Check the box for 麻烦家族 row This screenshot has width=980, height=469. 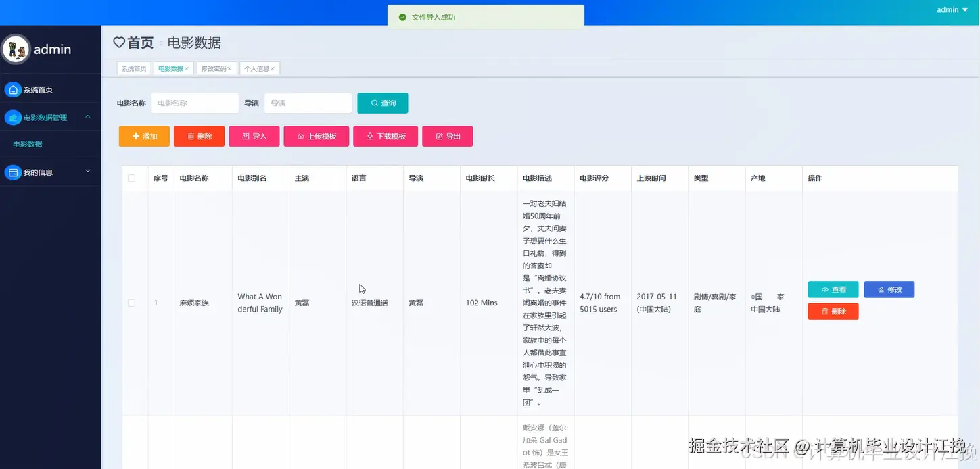131,303
